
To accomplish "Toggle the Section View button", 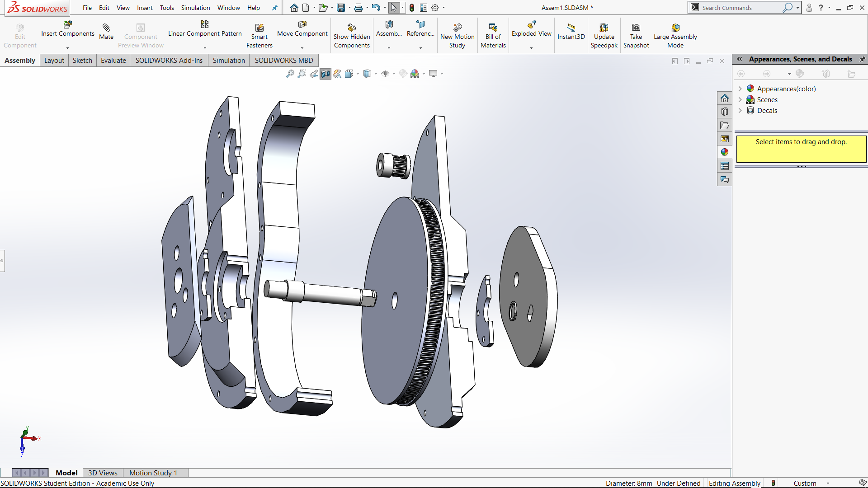I will coord(325,74).
